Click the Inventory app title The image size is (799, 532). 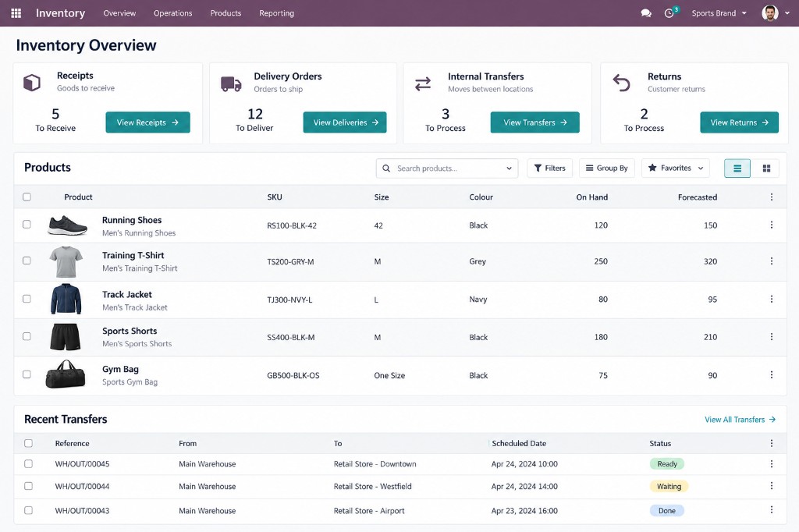(60, 13)
